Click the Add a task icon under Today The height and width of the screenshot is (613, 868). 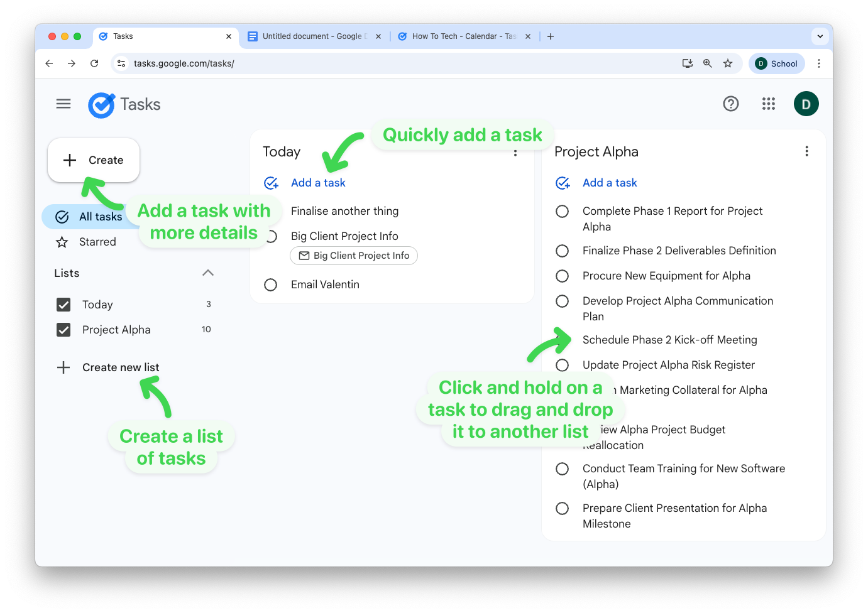(270, 183)
